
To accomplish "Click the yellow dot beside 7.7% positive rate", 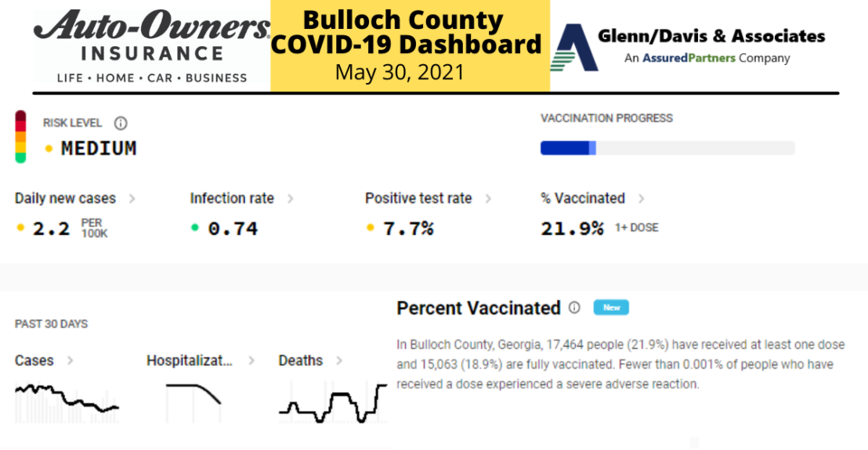I will coord(371,228).
